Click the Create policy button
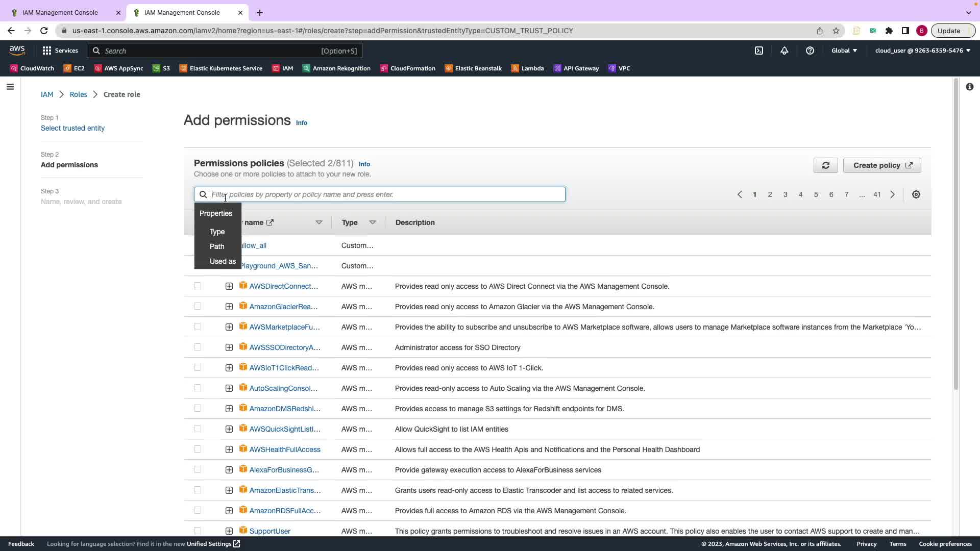 (x=881, y=165)
